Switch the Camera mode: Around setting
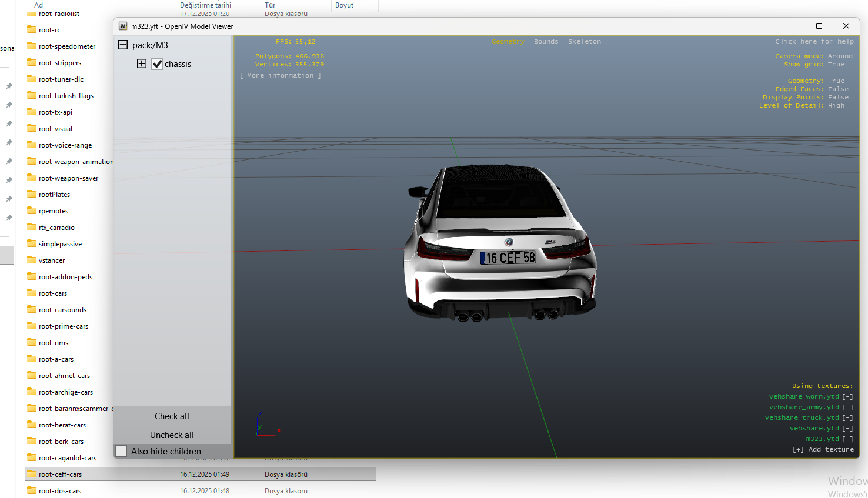The height and width of the screenshot is (498, 868). click(x=814, y=56)
